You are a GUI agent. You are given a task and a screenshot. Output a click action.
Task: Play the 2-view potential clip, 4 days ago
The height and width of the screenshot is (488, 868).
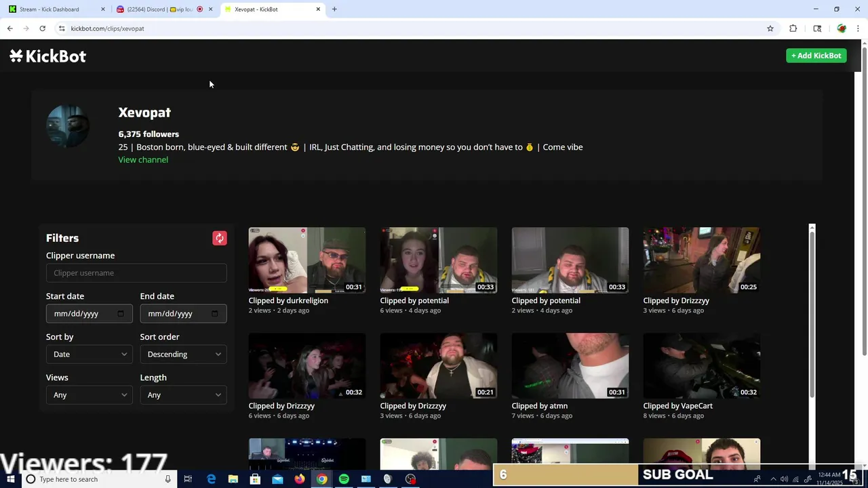point(570,260)
